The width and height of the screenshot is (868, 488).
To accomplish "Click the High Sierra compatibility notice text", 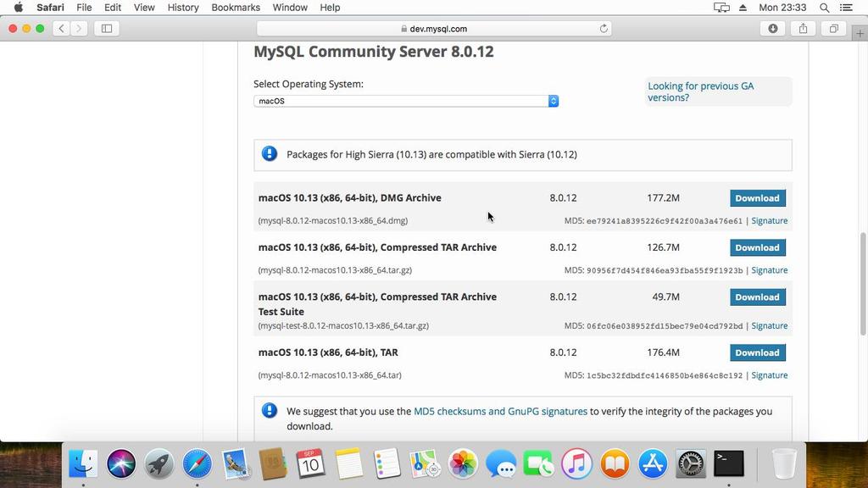I will point(431,154).
